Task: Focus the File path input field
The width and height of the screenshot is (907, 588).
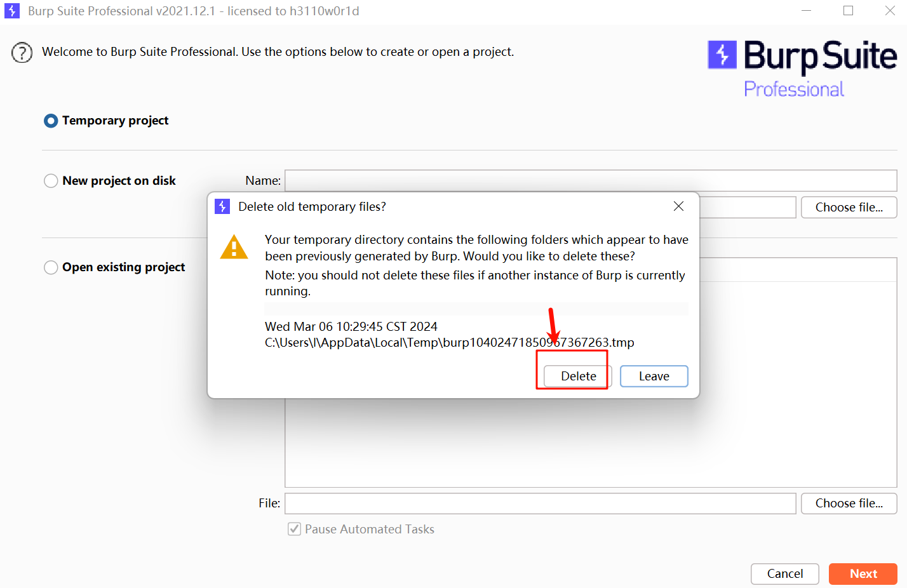Action: click(540, 503)
